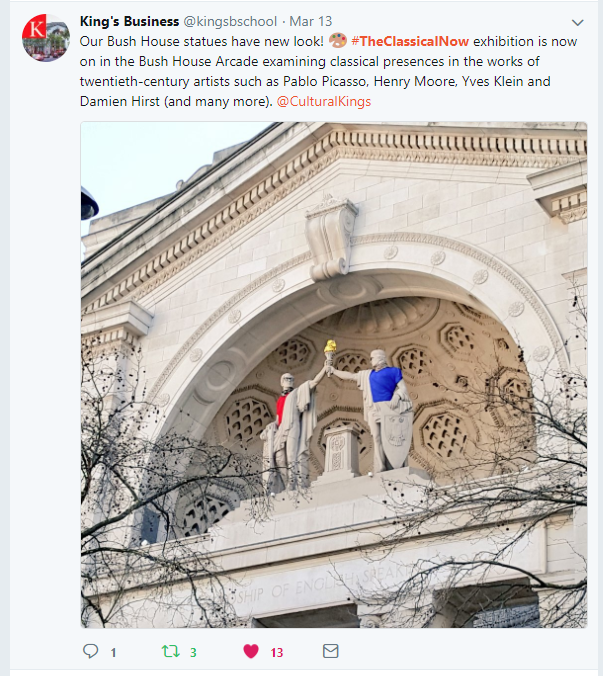Click the Mar 13 timestamp
603x676 pixels.
coord(310,21)
